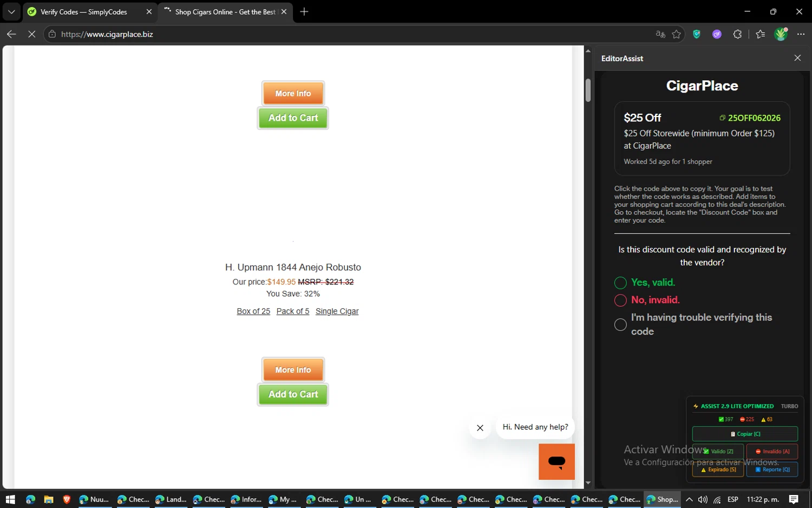The image size is (812, 508).
Task: Go back to the previous page
Action: [x=11, y=34]
